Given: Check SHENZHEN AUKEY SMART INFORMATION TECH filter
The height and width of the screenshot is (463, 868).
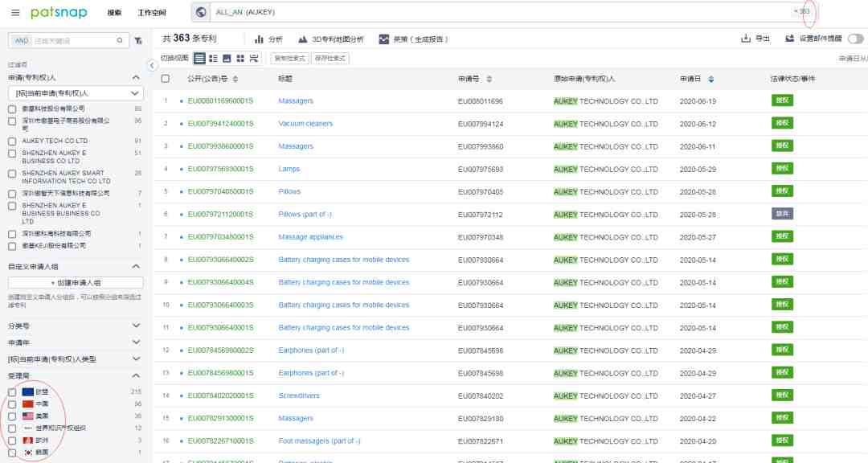Looking at the screenshot, I should (12, 174).
